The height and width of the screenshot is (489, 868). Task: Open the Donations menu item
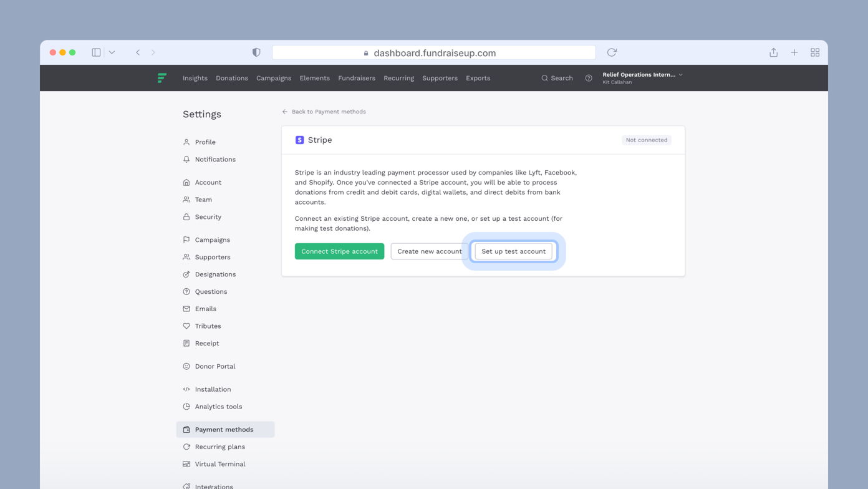pos(232,78)
